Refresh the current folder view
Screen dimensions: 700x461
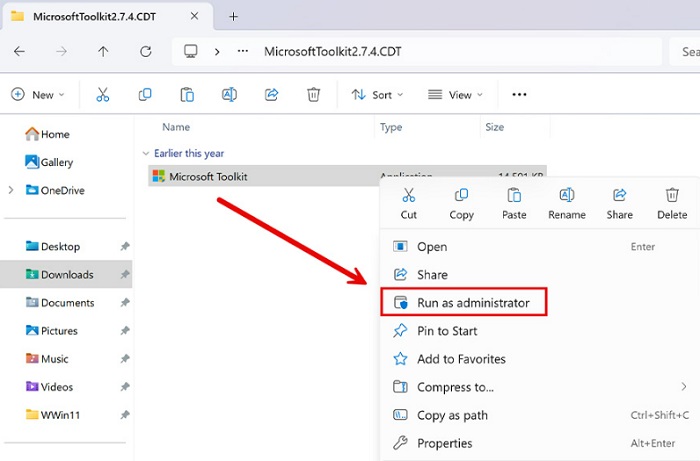[146, 52]
